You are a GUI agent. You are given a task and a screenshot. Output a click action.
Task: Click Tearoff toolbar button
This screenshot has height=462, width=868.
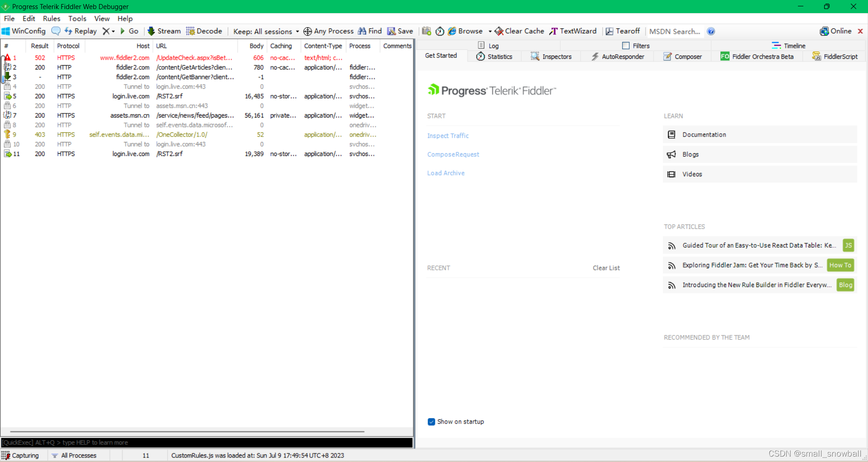click(x=623, y=31)
